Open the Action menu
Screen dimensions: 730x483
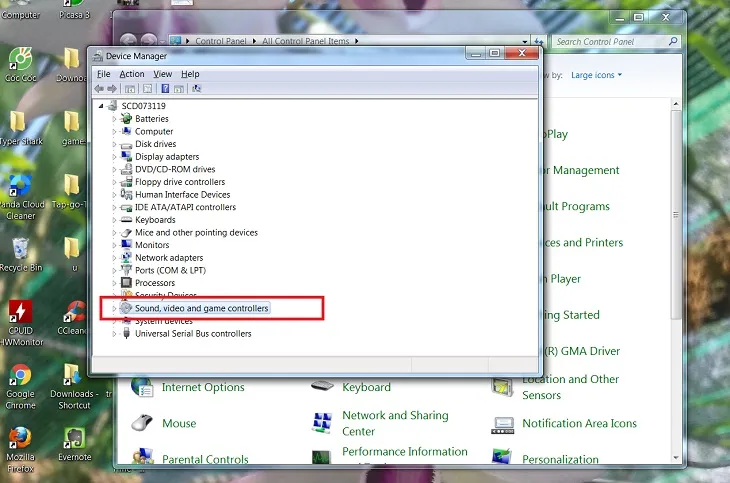132,74
